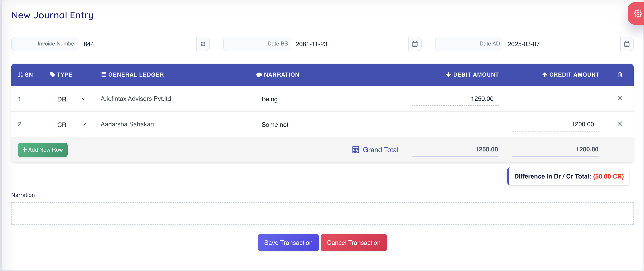Image resolution: width=644 pixels, height=271 pixels.
Task: Click the red settings gear icon
Action: coord(638,13)
